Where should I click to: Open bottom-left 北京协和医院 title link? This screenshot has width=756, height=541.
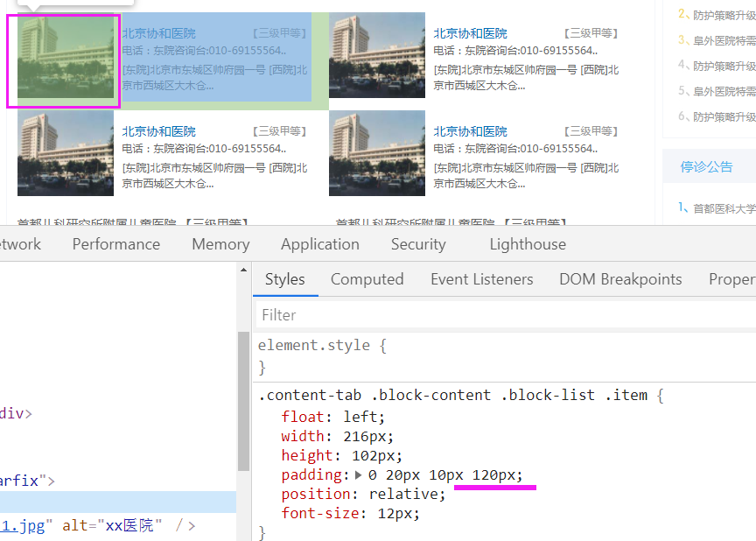point(159,131)
